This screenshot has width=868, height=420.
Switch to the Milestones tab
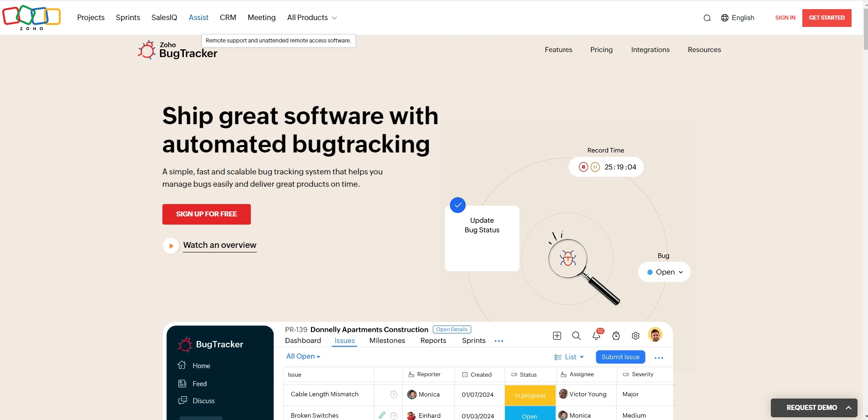pyautogui.click(x=387, y=341)
